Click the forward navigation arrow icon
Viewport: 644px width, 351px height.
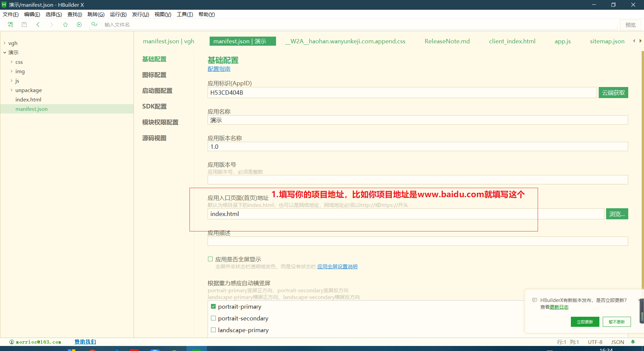(x=51, y=24)
